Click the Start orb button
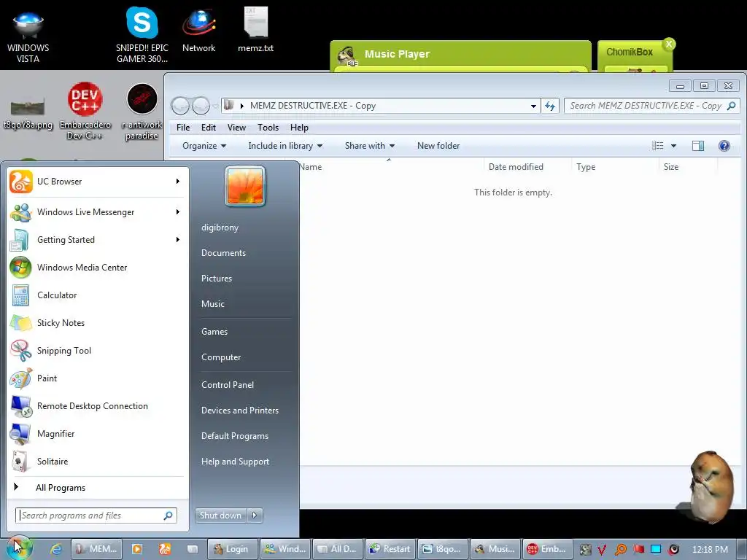The width and height of the screenshot is (747, 560). click(19, 548)
